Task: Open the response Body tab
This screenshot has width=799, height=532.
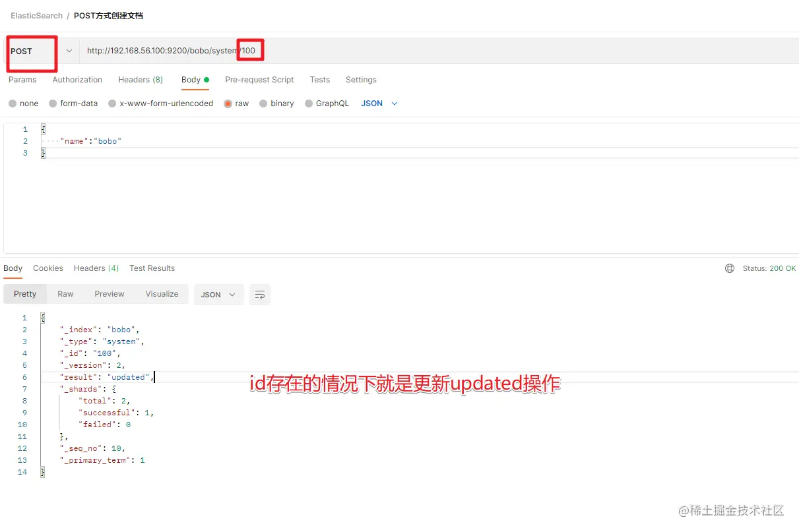Action: [x=13, y=268]
